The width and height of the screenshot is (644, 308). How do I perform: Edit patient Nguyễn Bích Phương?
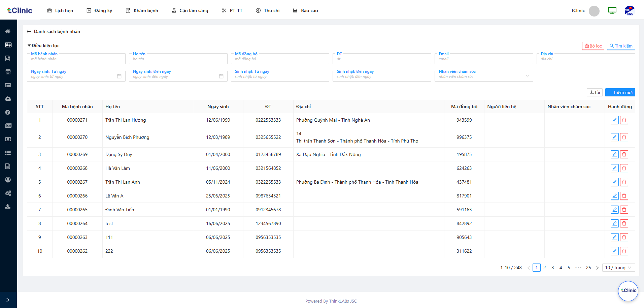coord(614,137)
